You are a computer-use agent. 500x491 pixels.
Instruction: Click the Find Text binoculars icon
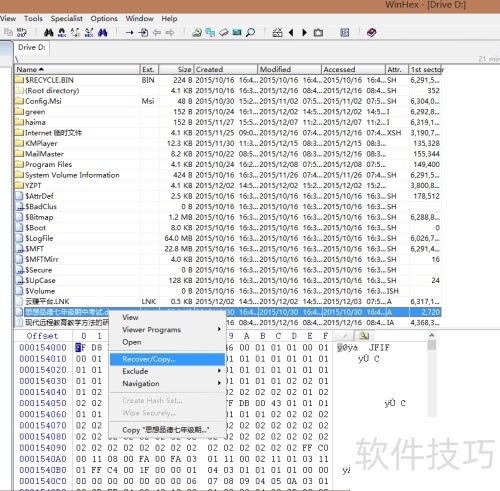49,32
